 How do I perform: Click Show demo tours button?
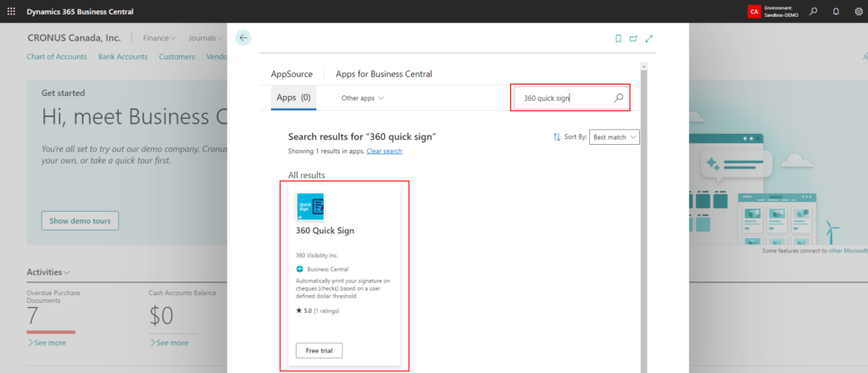80,220
